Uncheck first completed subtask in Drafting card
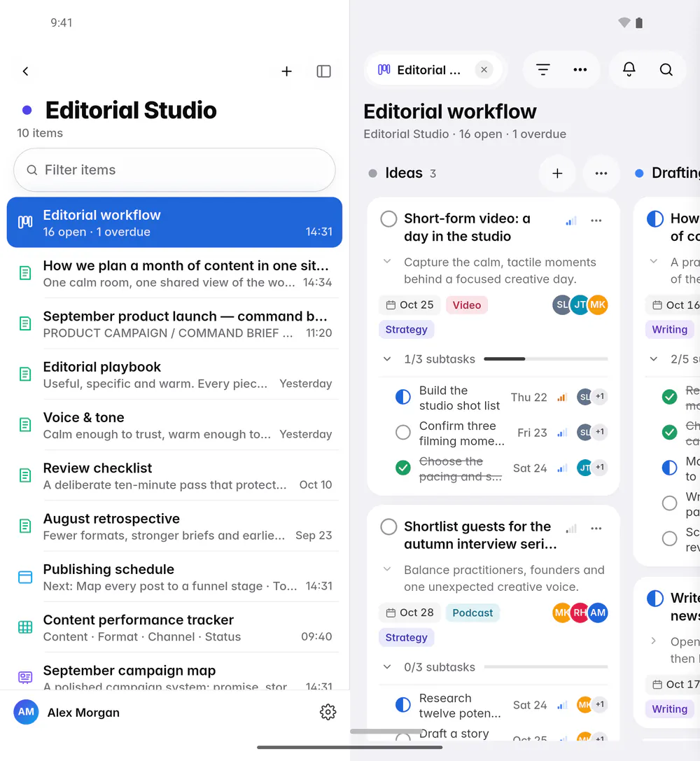This screenshot has width=700, height=761. click(669, 397)
